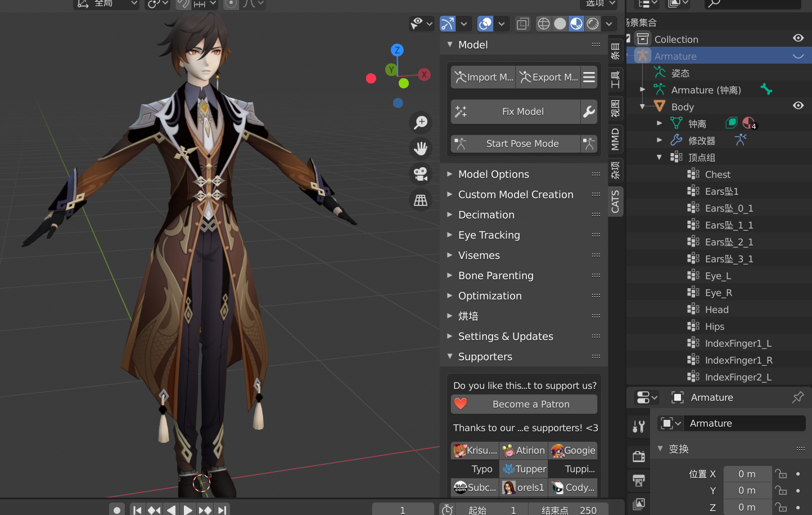
Task: Pin the Armature properties context
Action: [797, 397]
